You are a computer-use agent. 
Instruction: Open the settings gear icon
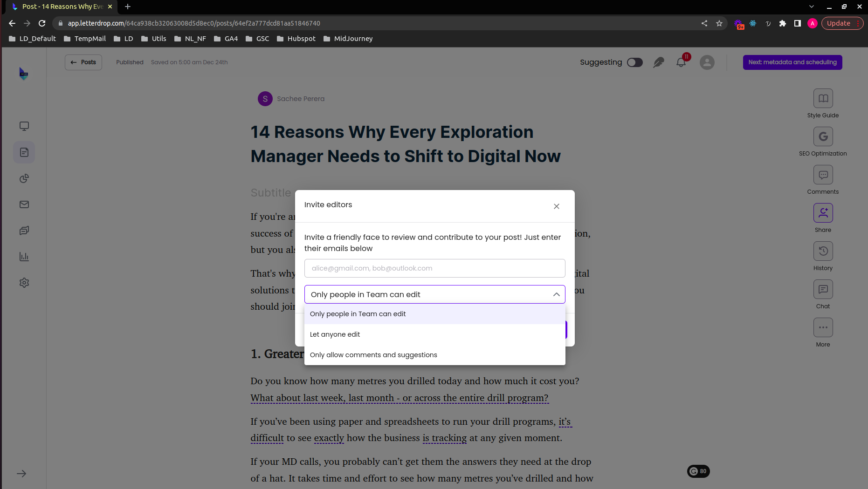(x=24, y=283)
